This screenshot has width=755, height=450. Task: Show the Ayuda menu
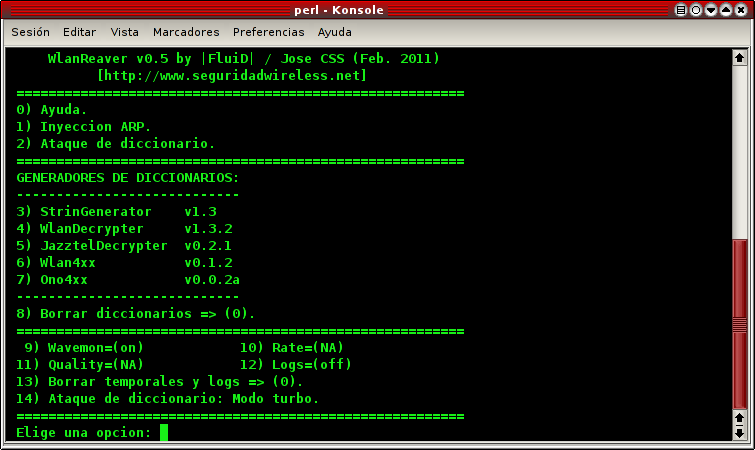tap(334, 32)
